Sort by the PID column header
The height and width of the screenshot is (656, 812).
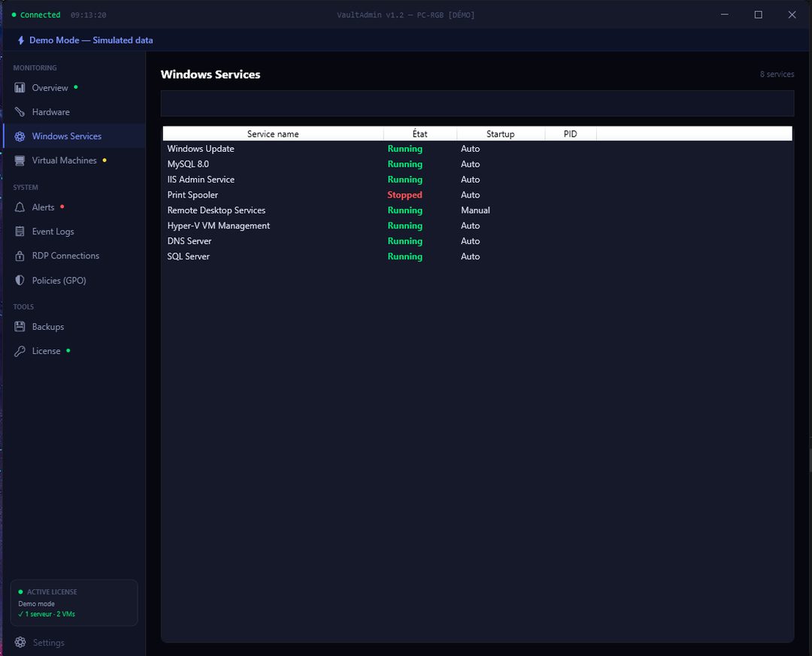pos(570,134)
